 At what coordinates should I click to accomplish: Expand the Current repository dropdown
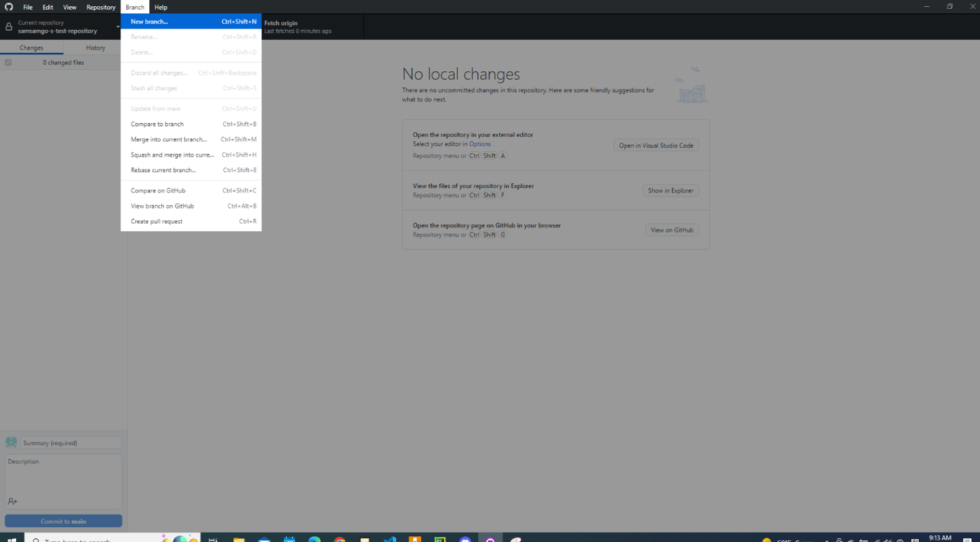coord(60,27)
